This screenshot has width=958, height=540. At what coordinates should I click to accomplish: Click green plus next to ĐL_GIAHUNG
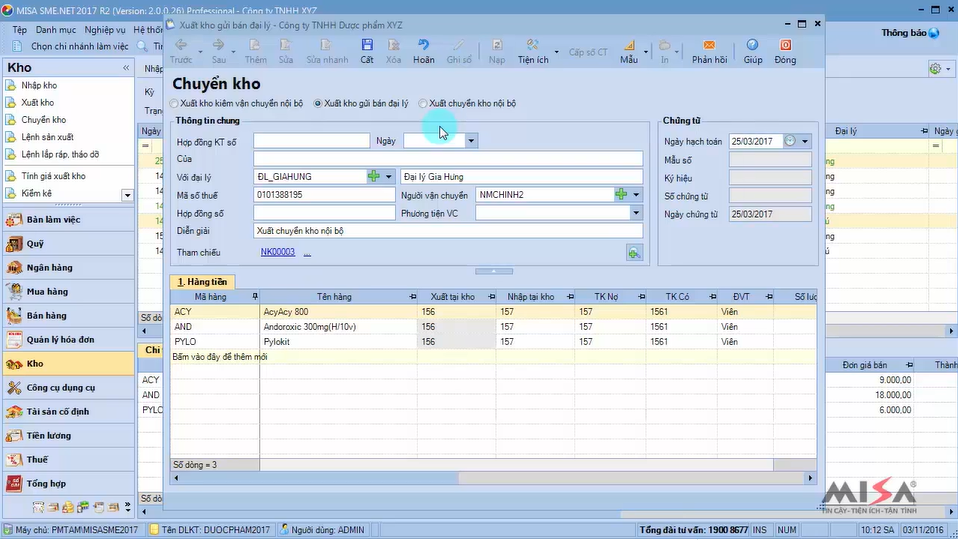coord(373,177)
